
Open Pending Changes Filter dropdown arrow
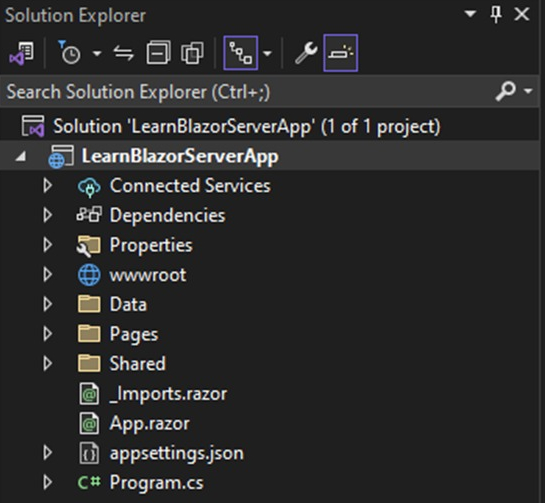(97, 54)
